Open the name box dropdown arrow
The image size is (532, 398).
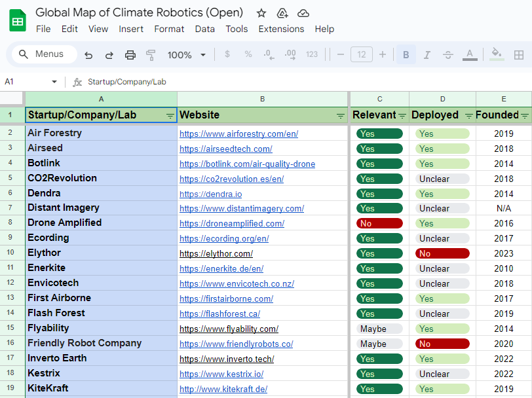pyautogui.click(x=54, y=82)
